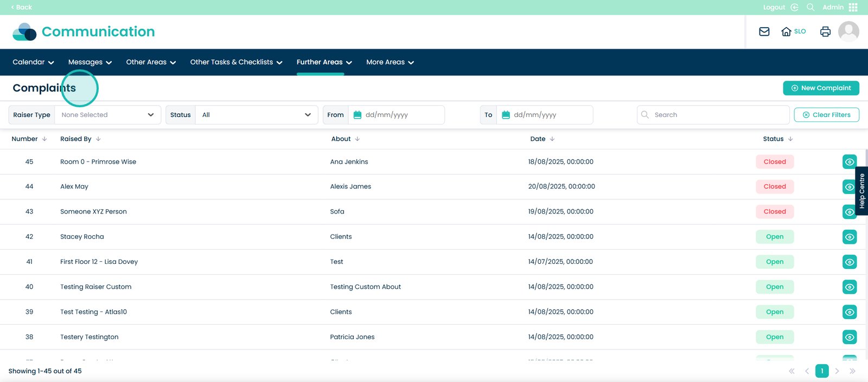The width and height of the screenshot is (868, 382).
Task: Click the SLO home icon
Action: (786, 31)
